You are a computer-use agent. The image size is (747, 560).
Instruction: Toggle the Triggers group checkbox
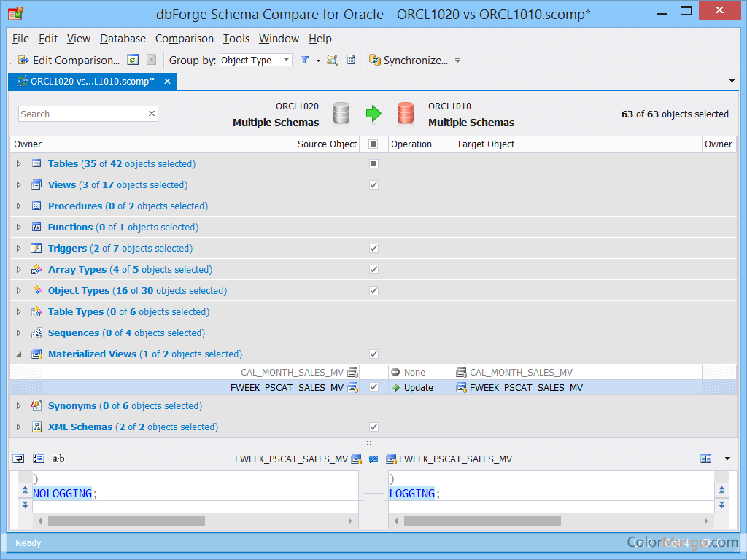(x=373, y=248)
